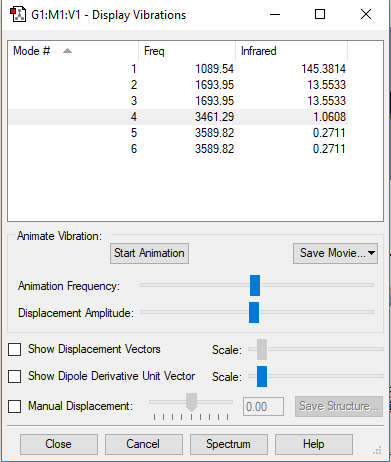Adjust the Animation Frequency slider handle
Viewport: 391px width, 462px height.
pyautogui.click(x=255, y=285)
